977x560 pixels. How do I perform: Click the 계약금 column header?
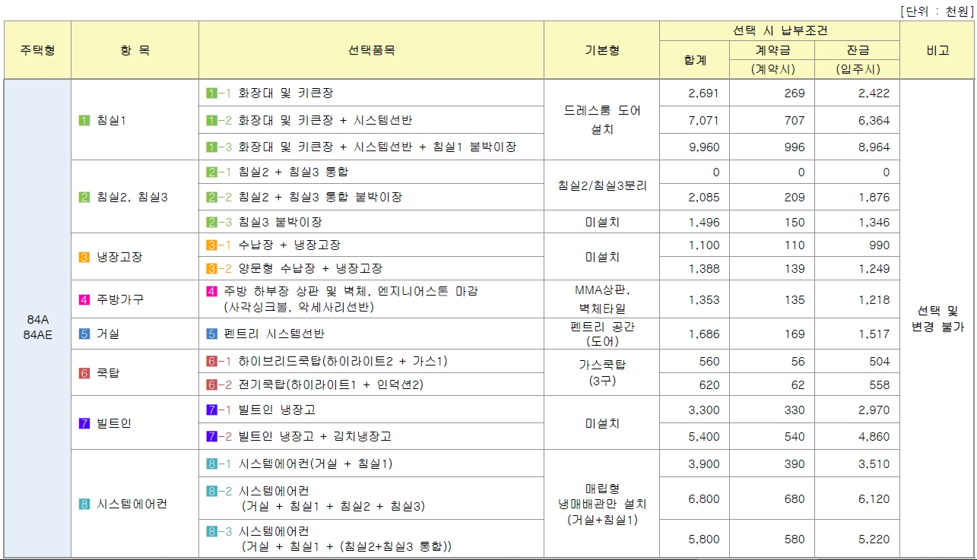(x=772, y=50)
